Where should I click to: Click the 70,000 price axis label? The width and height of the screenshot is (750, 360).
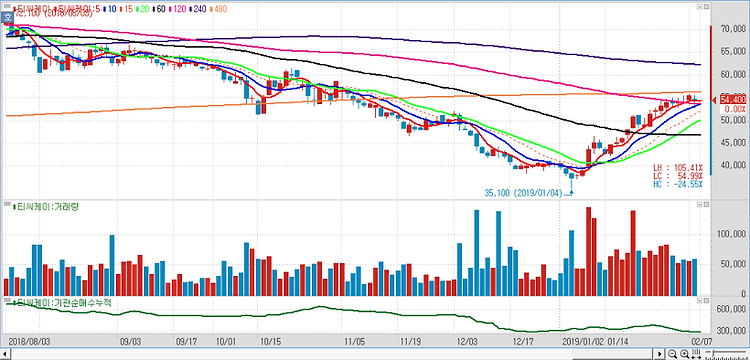tap(732, 30)
